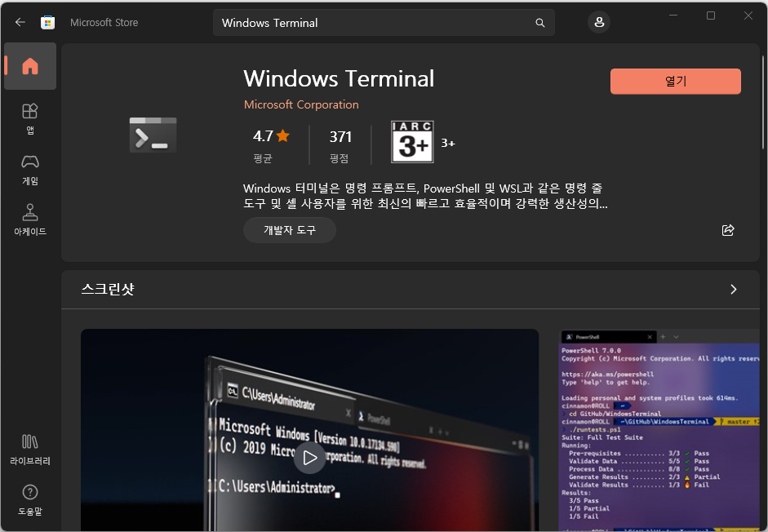This screenshot has width=768, height=532.
Task: Click the 4.7 평균 average rating
Action: [x=271, y=146]
